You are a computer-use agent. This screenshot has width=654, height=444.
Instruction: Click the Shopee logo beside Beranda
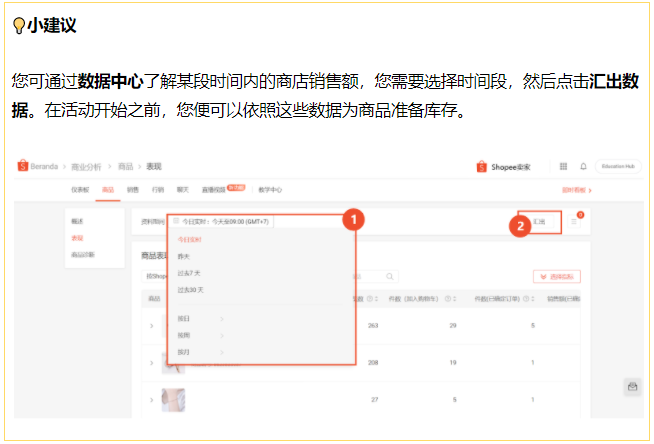click(x=22, y=166)
